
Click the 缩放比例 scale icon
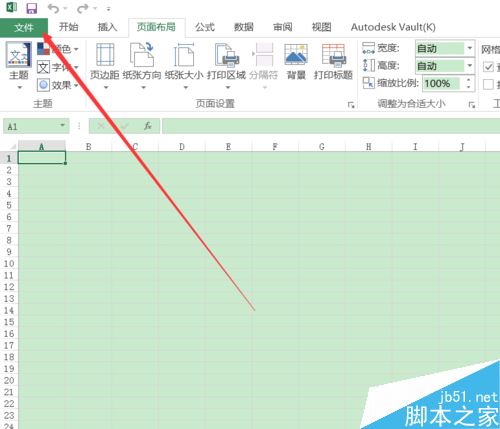(368, 83)
